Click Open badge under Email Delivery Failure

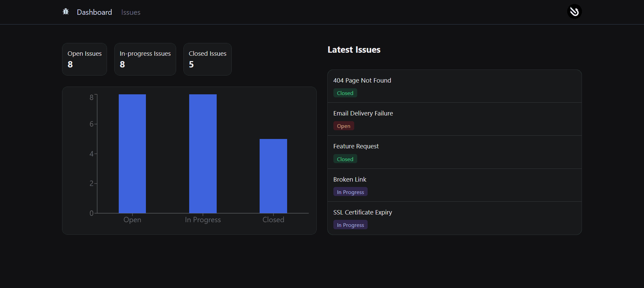pyautogui.click(x=343, y=126)
